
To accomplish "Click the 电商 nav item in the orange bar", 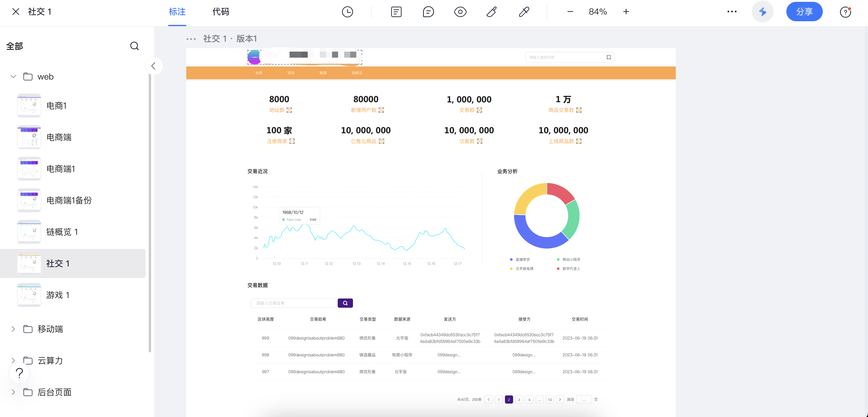I will [259, 73].
